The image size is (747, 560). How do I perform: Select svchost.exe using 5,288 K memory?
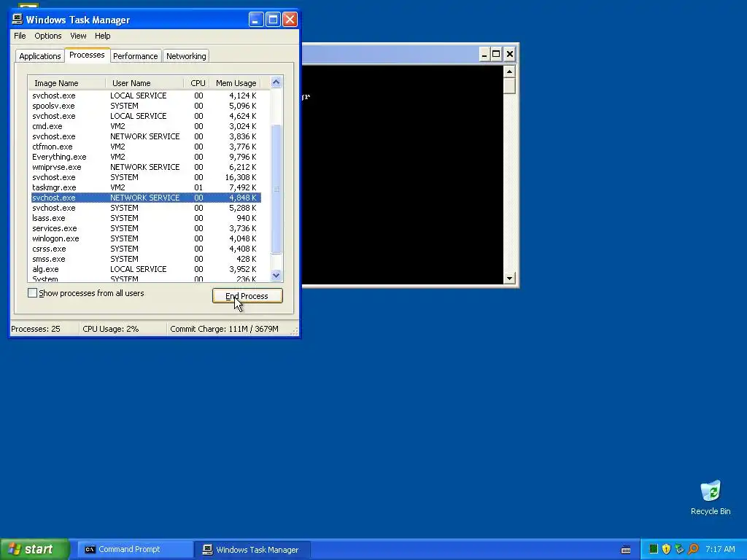coord(146,208)
